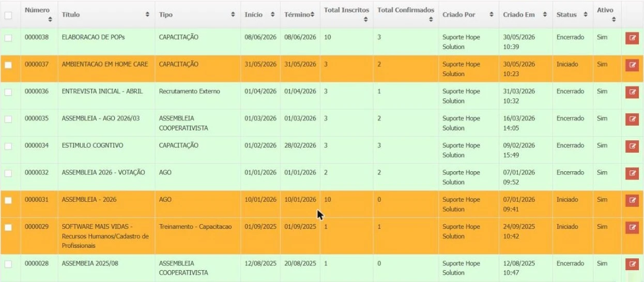Click Encerrado status in row 0000028
Image resolution: width=644 pixels, height=282 pixels.
pyautogui.click(x=570, y=263)
